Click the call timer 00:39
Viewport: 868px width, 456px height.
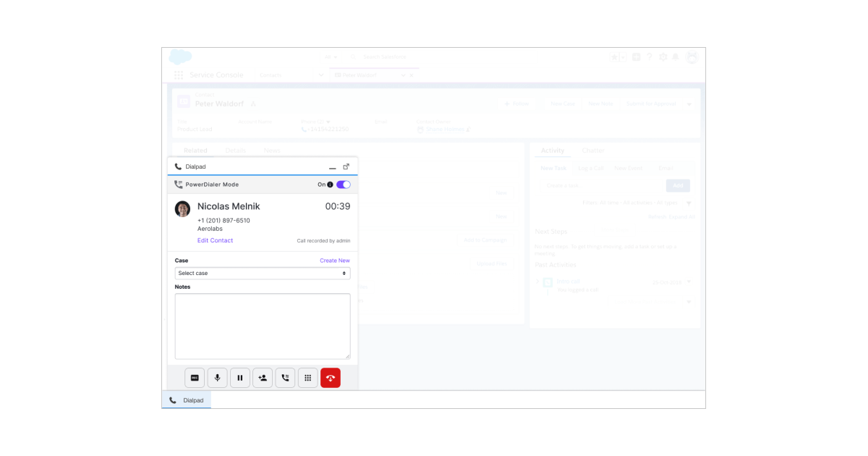click(x=338, y=206)
